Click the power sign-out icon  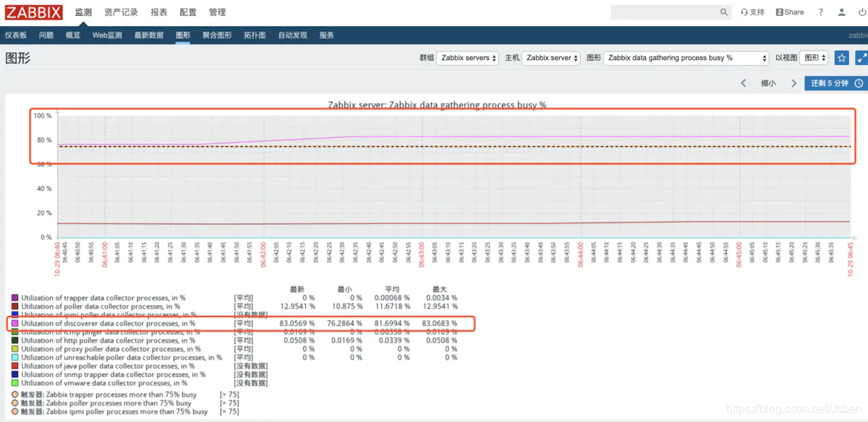pyautogui.click(x=862, y=12)
